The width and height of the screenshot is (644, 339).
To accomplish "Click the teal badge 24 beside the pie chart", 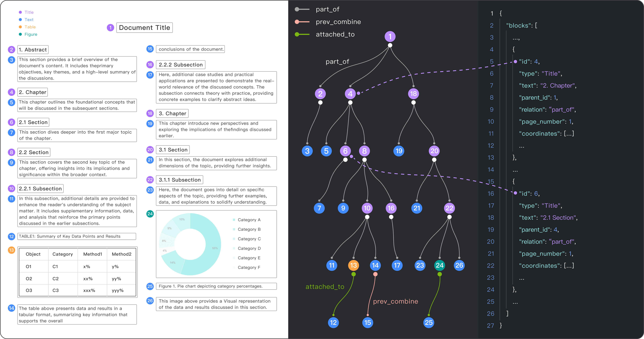I will 150,214.
